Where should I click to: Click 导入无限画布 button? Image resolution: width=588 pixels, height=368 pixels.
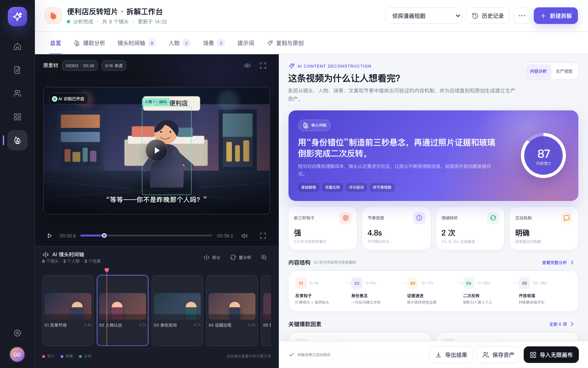[551, 355]
